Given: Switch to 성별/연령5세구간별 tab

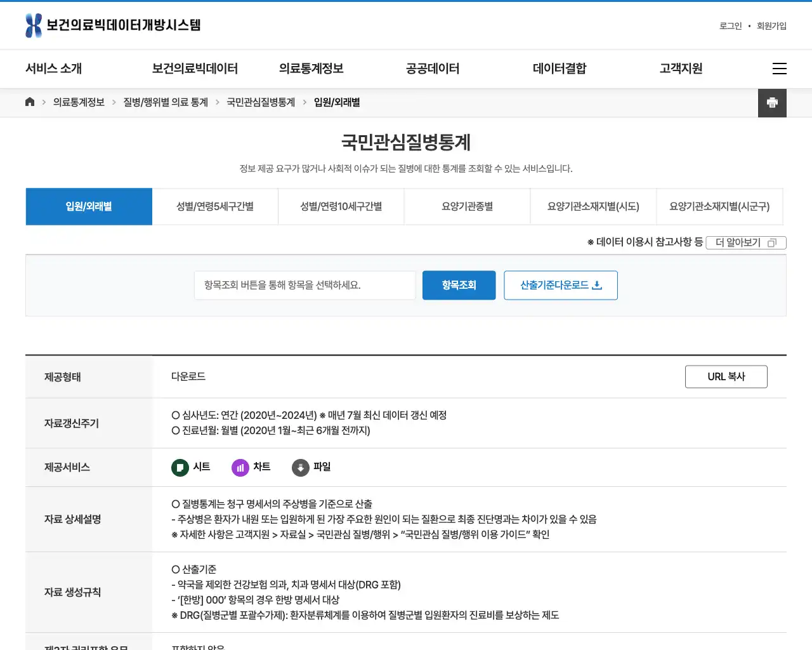Looking at the screenshot, I should 215,206.
